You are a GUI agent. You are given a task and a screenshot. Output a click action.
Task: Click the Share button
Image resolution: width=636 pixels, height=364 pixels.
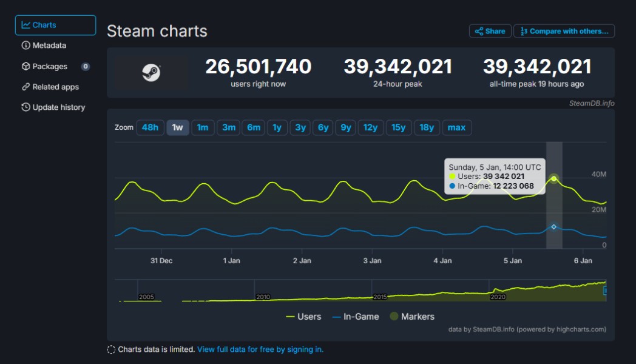490,31
